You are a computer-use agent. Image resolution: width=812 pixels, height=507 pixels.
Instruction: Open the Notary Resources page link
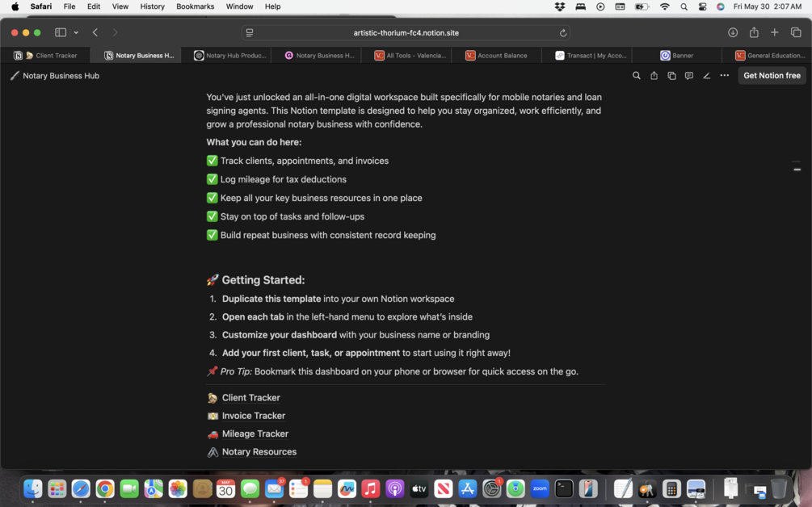259,452
